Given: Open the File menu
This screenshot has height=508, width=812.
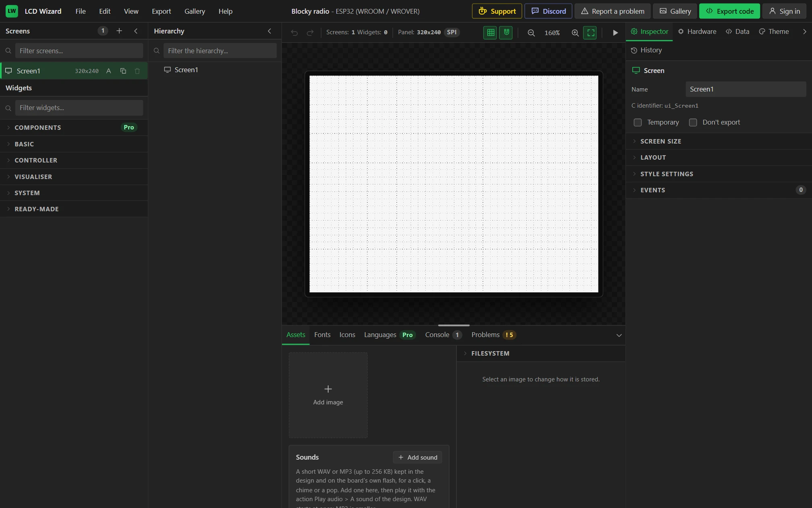Looking at the screenshot, I should point(81,11).
